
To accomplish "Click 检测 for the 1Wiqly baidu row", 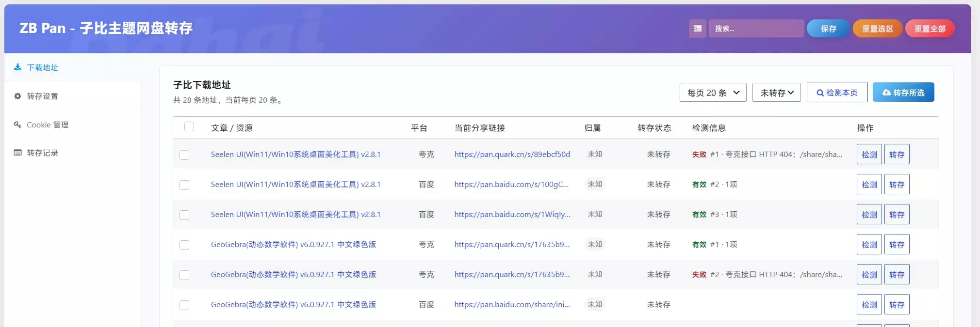I will (x=869, y=215).
